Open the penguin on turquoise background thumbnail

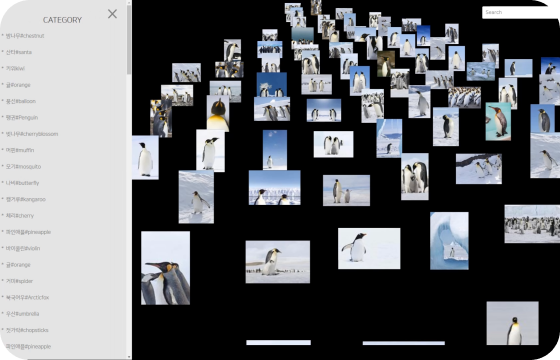pyautogui.click(x=498, y=121)
